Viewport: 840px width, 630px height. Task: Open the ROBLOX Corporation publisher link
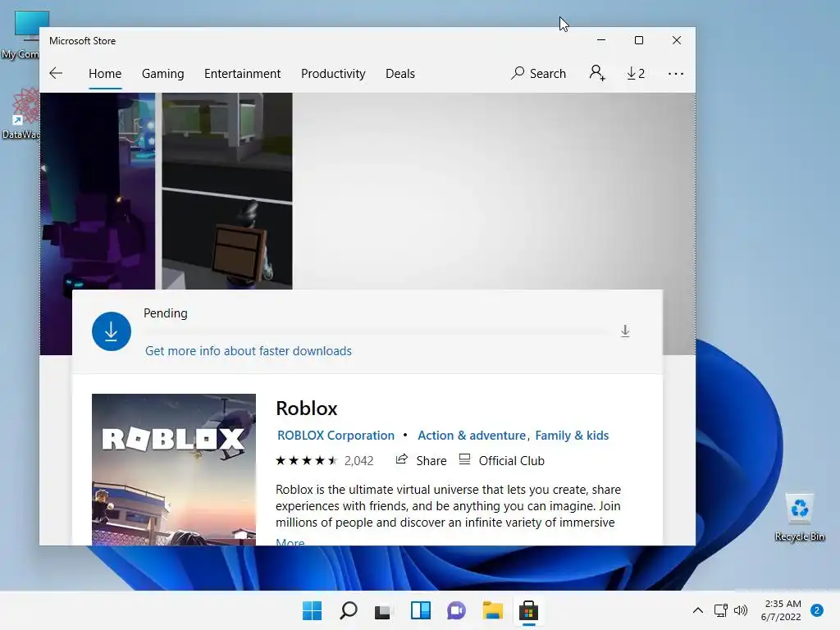click(x=336, y=436)
